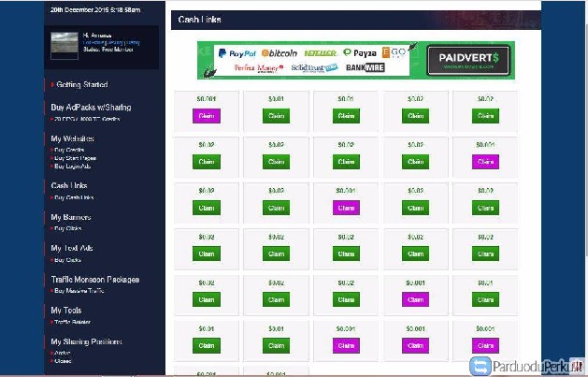Click the user profile avatar thumbnail

tap(64, 42)
